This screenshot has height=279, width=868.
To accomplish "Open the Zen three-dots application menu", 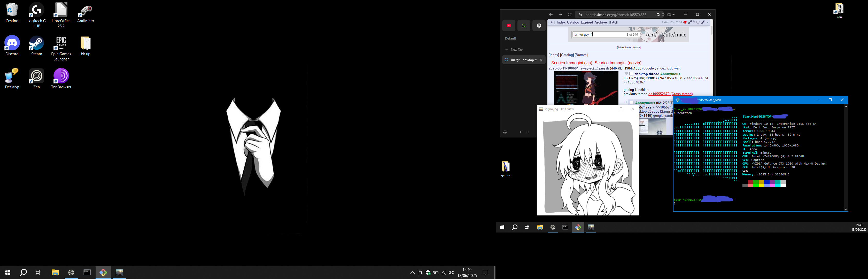I will [673, 14].
